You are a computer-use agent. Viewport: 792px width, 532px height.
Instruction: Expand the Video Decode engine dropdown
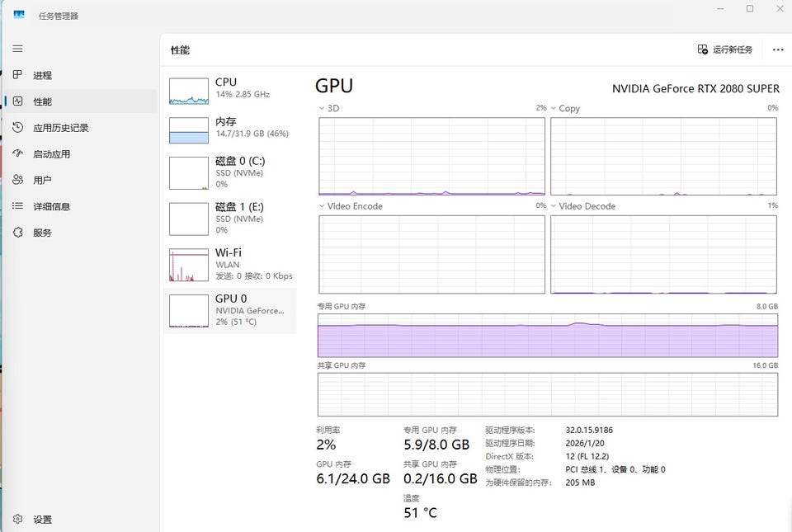554,206
